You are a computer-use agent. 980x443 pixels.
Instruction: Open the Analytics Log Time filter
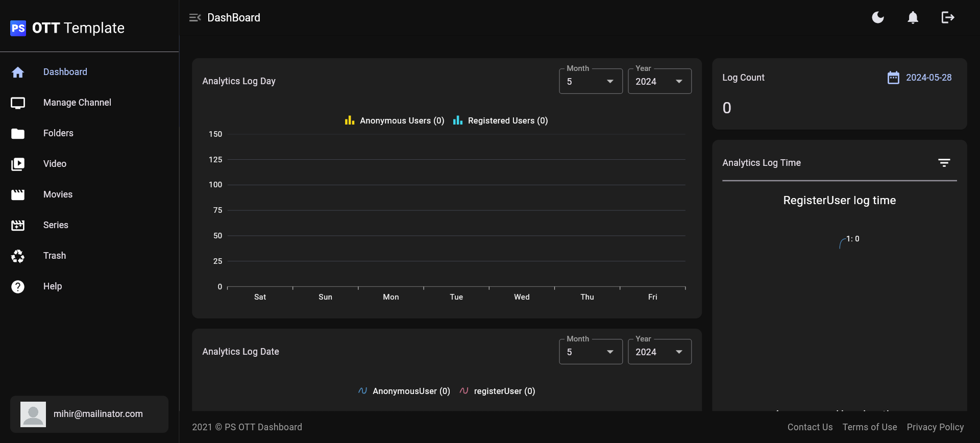tap(944, 163)
